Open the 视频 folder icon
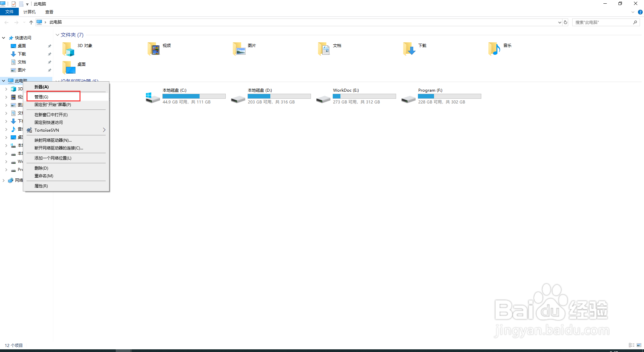The height and width of the screenshot is (352, 644). 154,49
